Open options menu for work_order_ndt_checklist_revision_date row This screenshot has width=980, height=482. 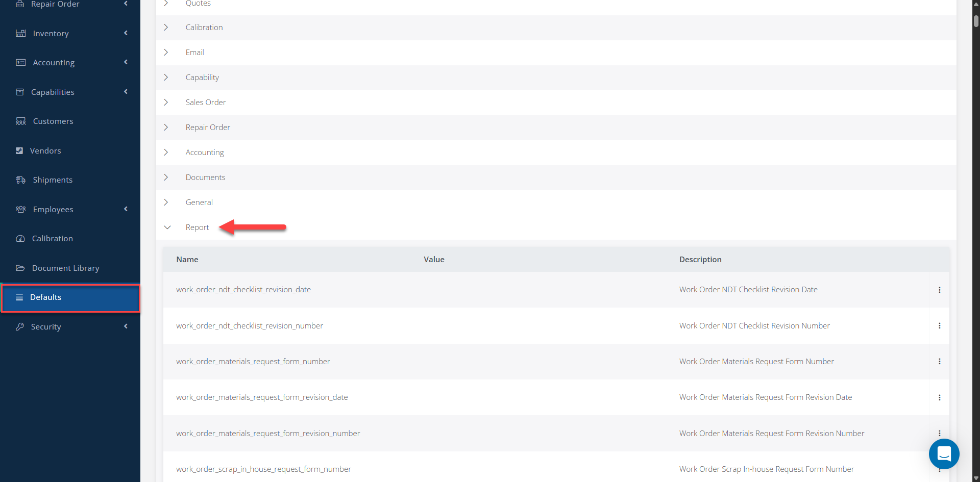(x=939, y=290)
